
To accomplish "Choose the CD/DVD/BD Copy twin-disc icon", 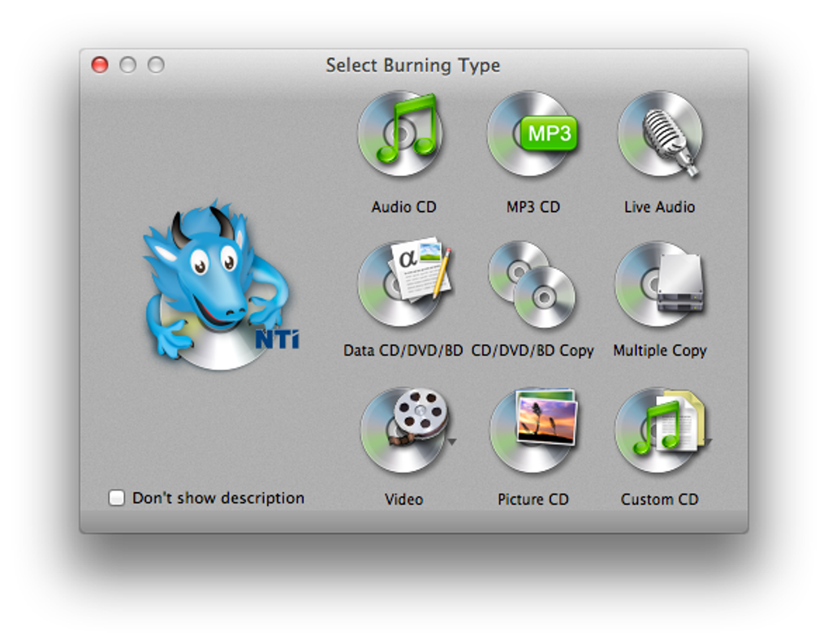I will (532, 283).
